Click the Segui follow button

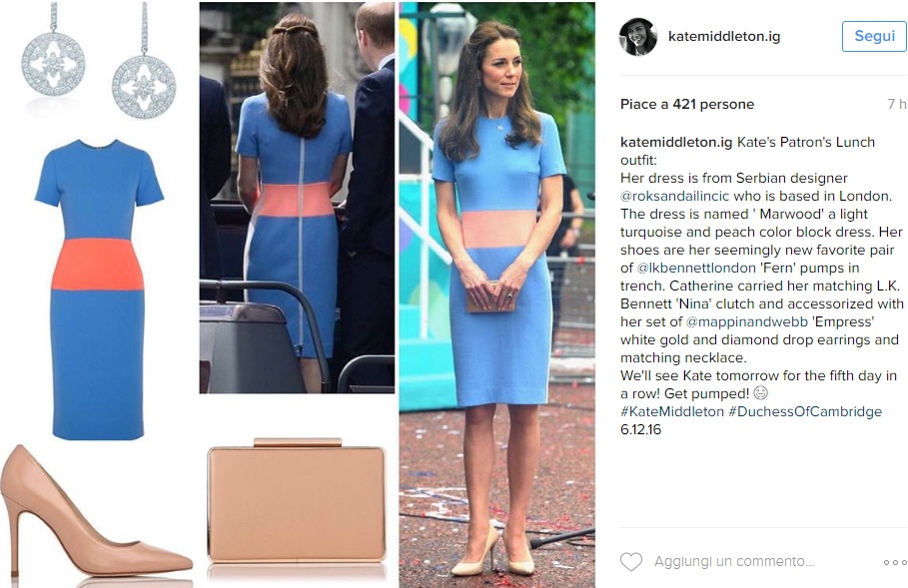pos(874,36)
